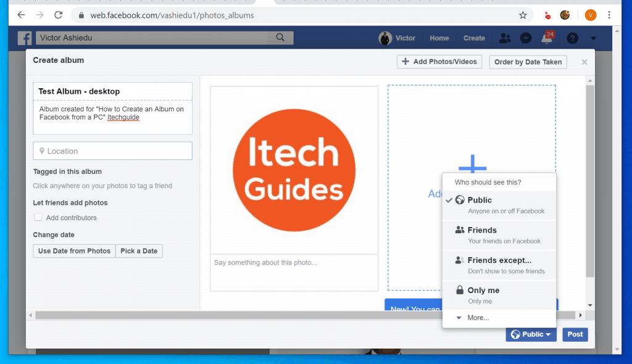The height and width of the screenshot is (364, 632).
Task: Edit the album title Test Album - desktop
Action: (x=112, y=91)
